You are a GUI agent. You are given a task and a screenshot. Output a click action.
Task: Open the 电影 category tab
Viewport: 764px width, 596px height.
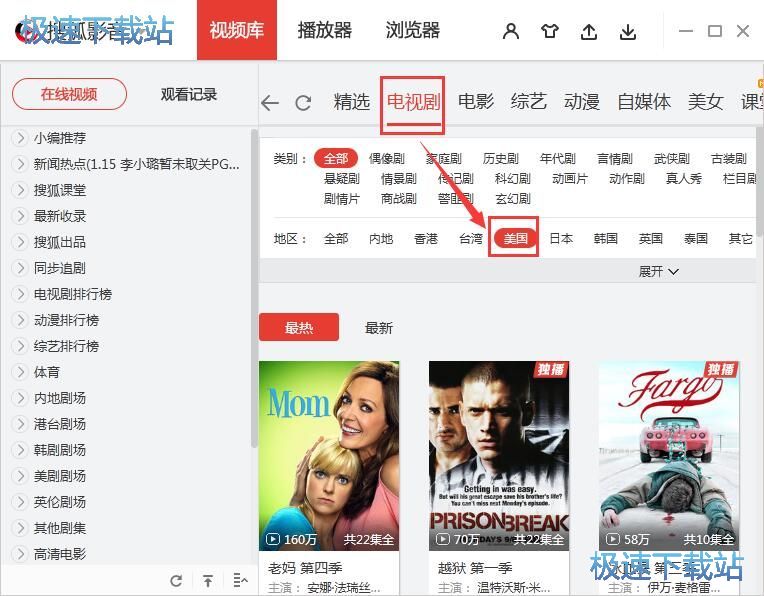tap(476, 102)
